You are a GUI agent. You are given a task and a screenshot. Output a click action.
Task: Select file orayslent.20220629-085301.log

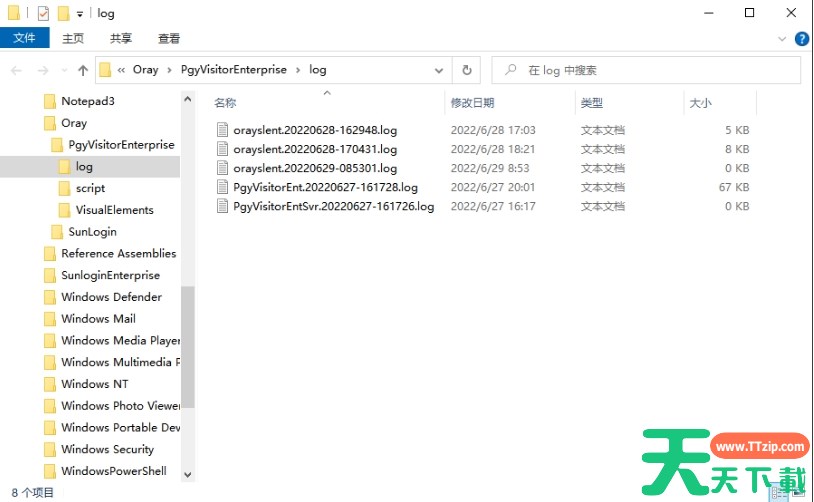pyautogui.click(x=315, y=168)
